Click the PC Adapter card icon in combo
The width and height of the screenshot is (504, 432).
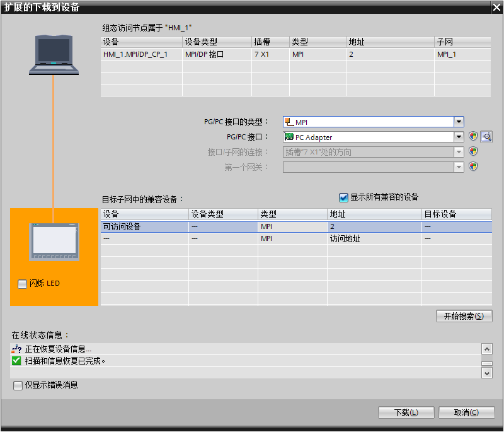point(289,137)
